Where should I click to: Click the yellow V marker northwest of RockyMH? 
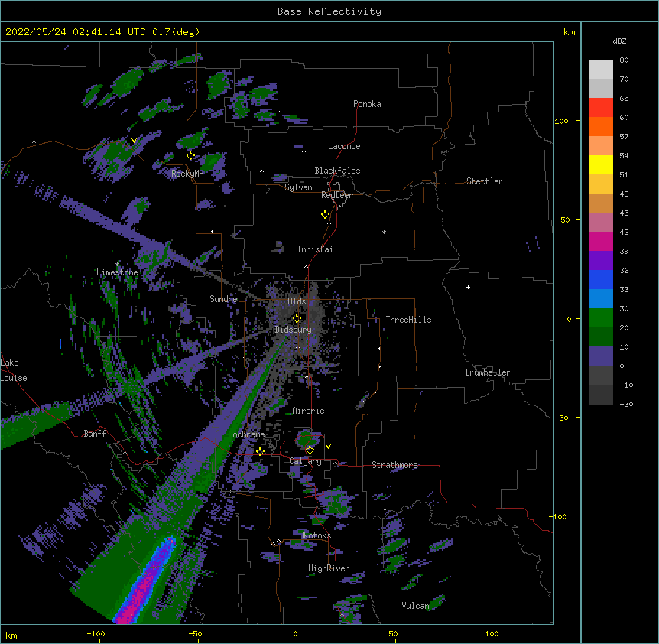click(134, 141)
